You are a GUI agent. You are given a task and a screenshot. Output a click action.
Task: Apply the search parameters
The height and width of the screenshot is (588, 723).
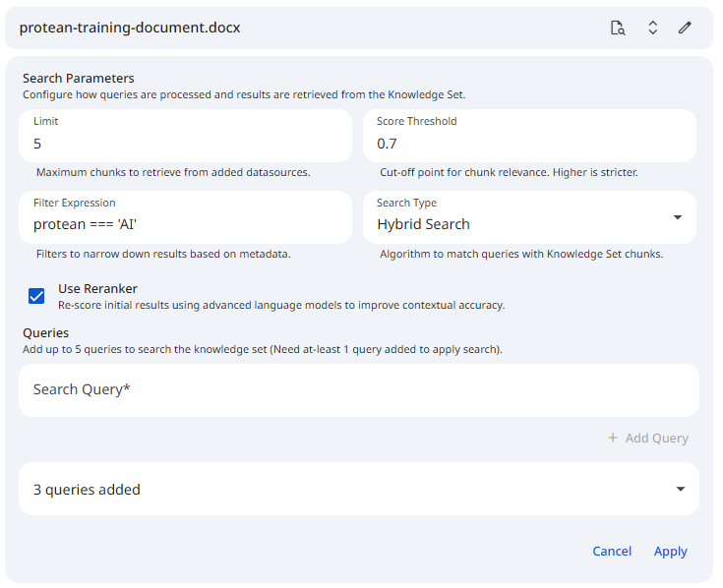(x=670, y=551)
